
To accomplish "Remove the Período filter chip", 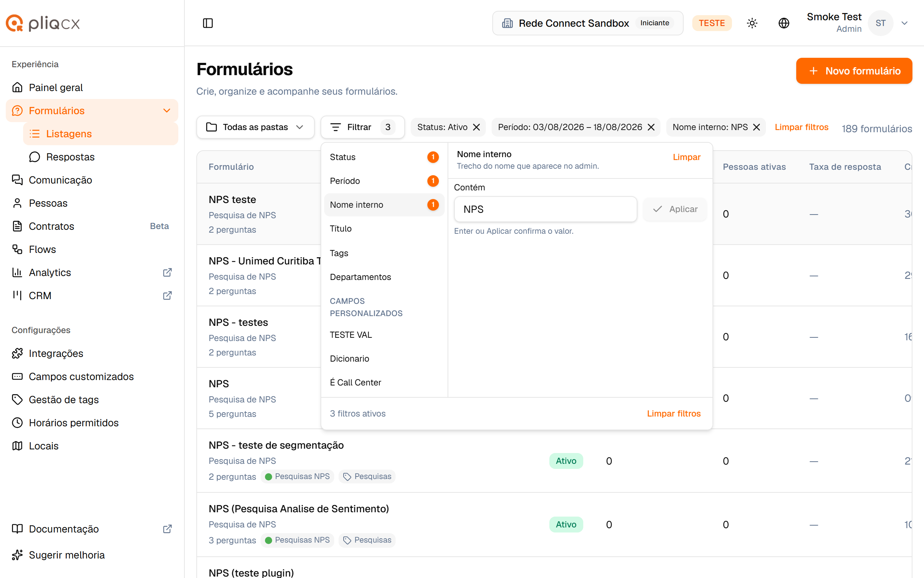I will click(651, 127).
